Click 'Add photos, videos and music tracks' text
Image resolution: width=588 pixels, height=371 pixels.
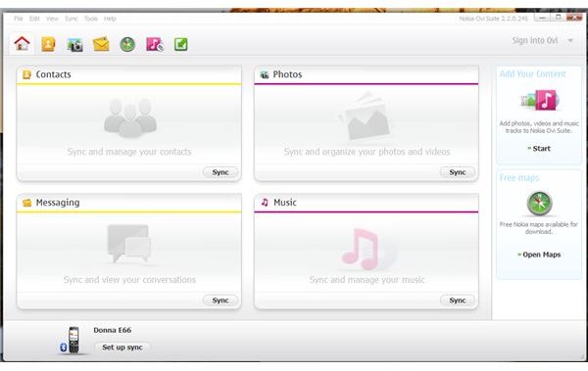539,127
